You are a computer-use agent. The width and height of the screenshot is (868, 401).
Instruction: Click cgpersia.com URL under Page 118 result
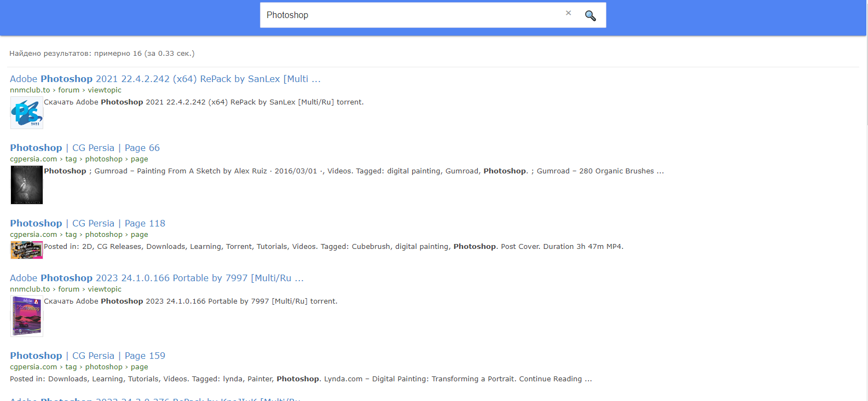(79, 235)
